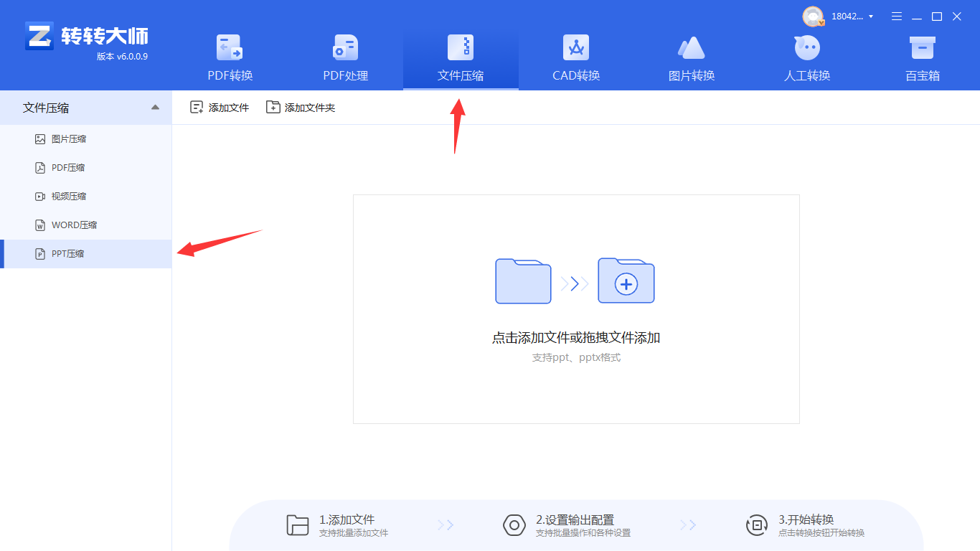Click the 版本 v6.0.0.9 version text
The image size is (980, 551).
(x=123, y=56)
